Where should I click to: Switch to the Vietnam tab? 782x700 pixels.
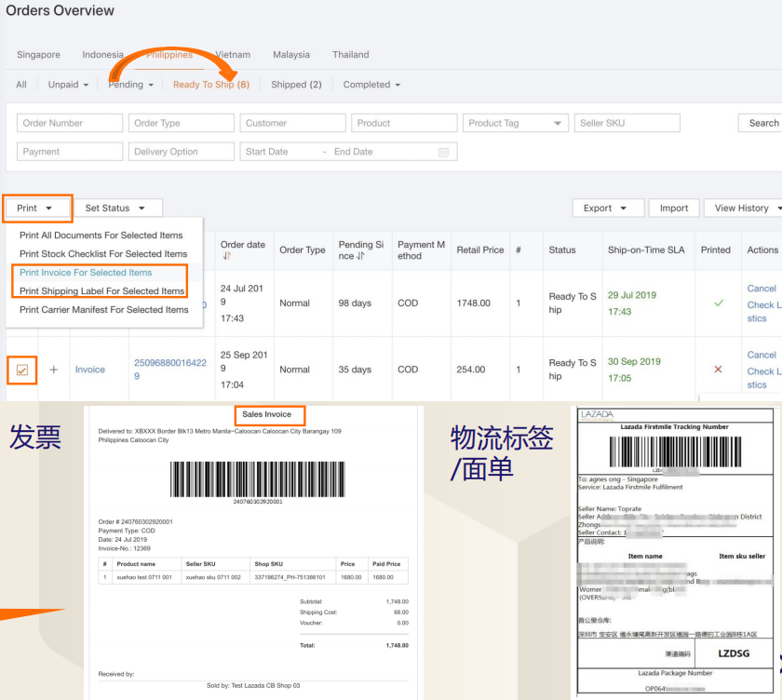point(233,55)
